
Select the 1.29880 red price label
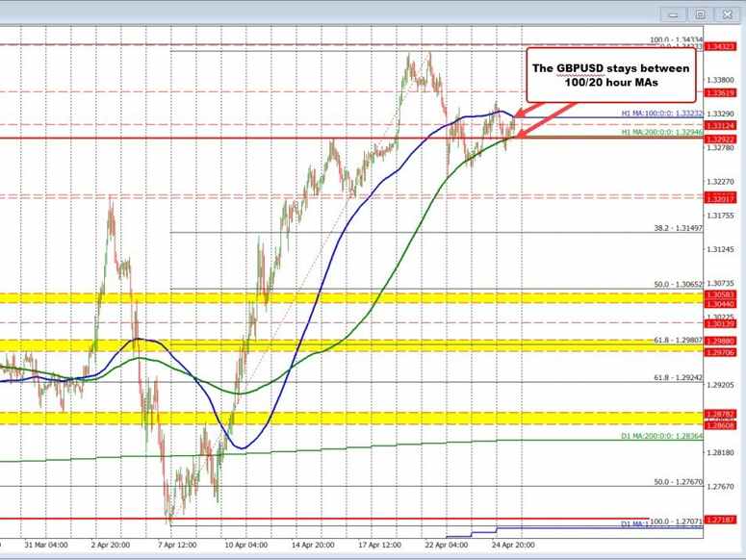pyautogui.click(x=720, y=342)
